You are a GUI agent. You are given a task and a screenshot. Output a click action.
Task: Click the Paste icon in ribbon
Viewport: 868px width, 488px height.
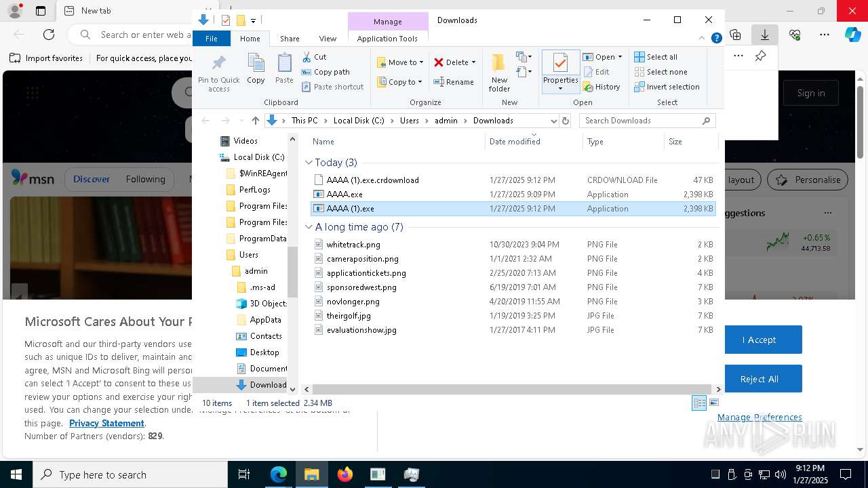[x=284, y=68]
